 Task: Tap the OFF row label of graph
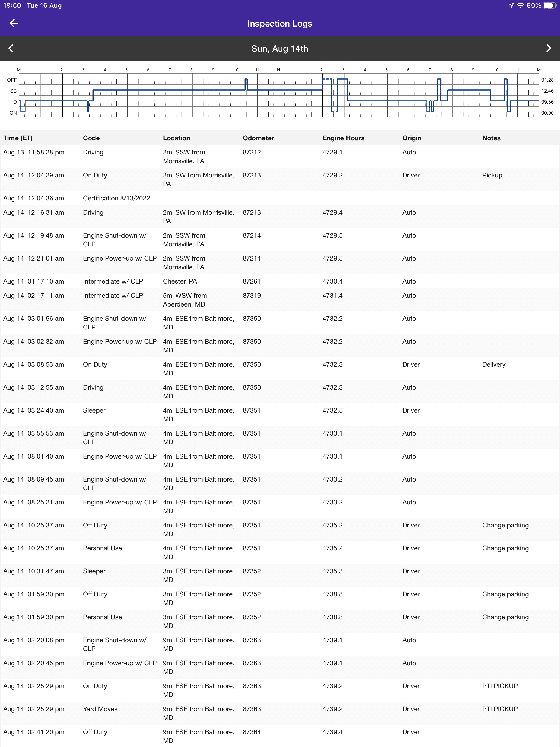12,80
